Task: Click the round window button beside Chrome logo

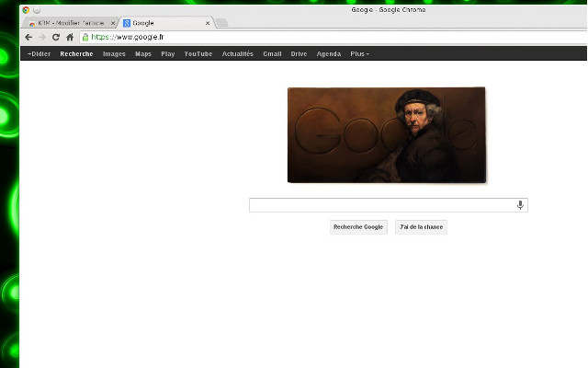Action: [37, 10]
